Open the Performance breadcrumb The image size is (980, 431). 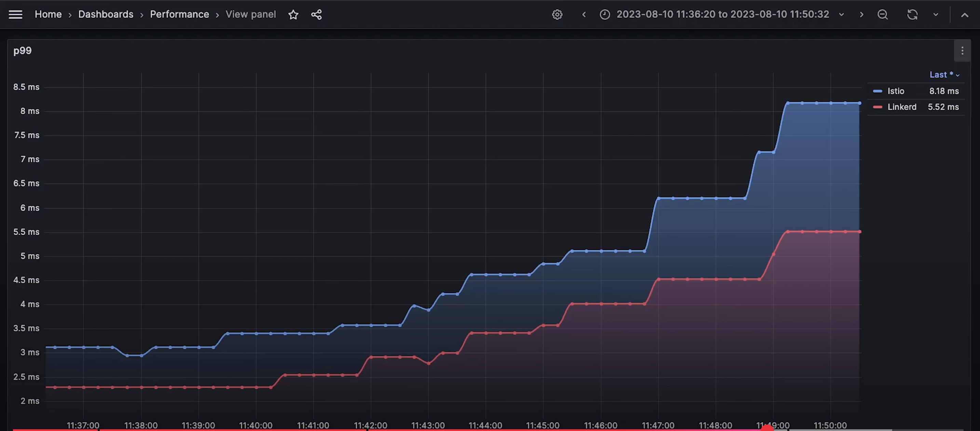[x=179, y=14]
